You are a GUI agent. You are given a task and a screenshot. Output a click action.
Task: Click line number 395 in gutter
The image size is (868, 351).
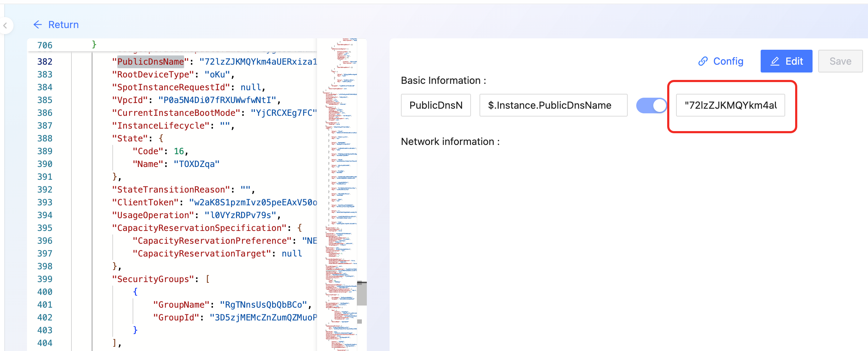45,228
